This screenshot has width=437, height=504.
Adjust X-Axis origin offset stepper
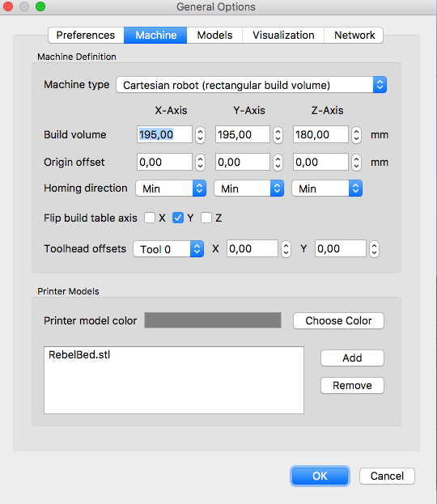(200, 163)
